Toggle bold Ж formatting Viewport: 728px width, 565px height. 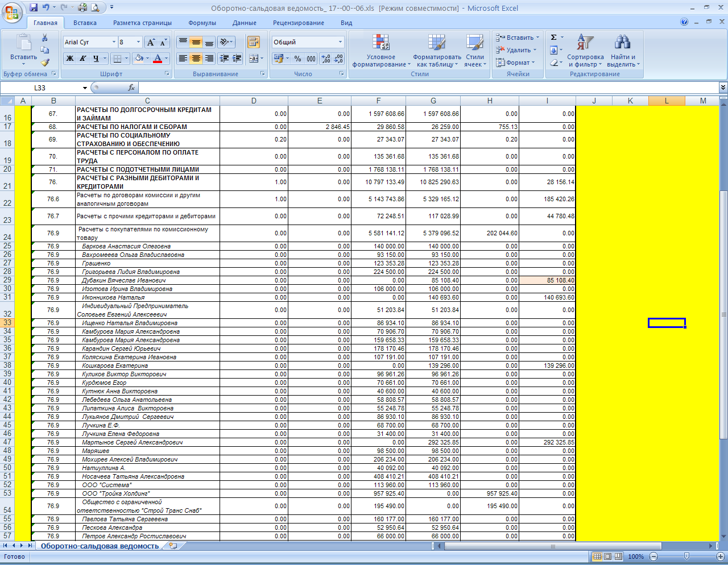coord(70,59)
